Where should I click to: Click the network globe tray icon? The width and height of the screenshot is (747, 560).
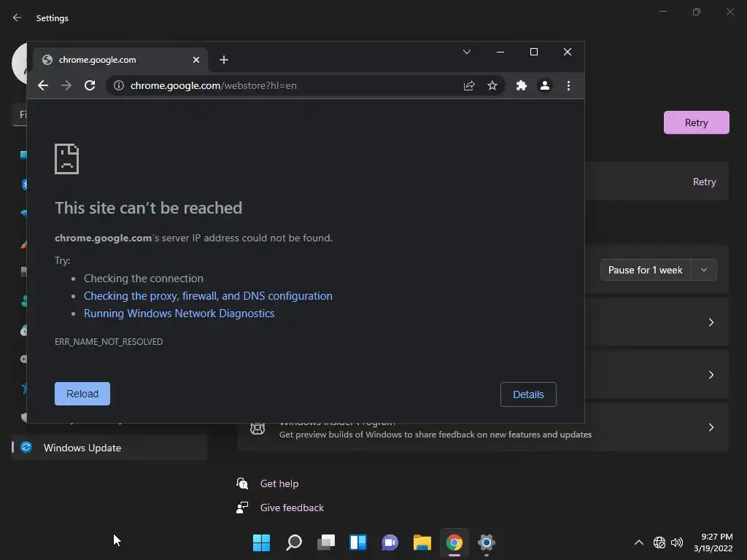pos(659,542)
